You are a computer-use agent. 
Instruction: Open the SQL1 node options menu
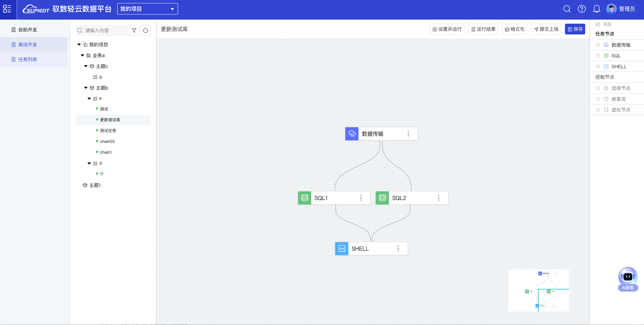pos(361,198)
